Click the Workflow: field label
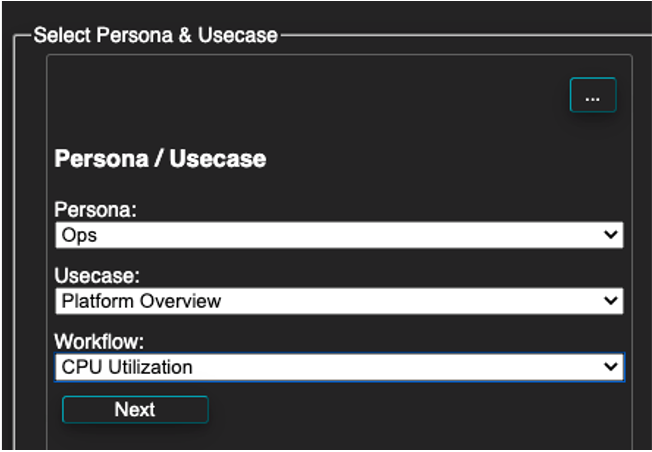Screen dimensions: 652x452 click(x=99, y=341)
